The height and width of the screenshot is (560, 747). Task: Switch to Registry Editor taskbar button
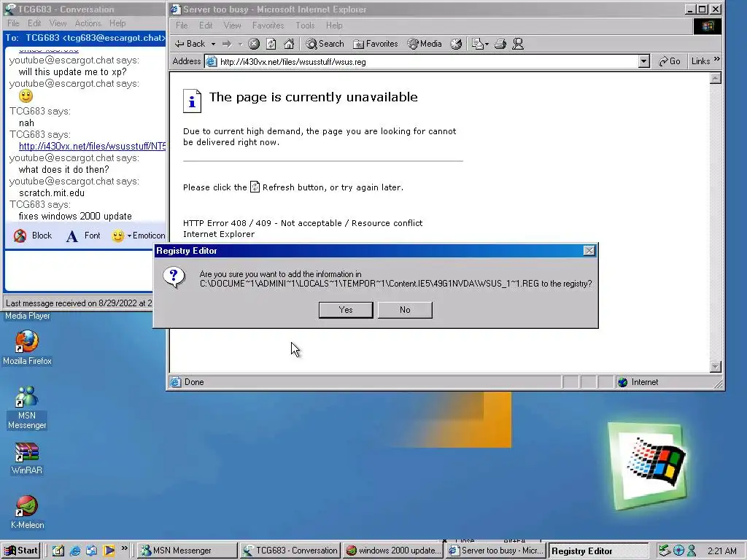click(599, 551)
